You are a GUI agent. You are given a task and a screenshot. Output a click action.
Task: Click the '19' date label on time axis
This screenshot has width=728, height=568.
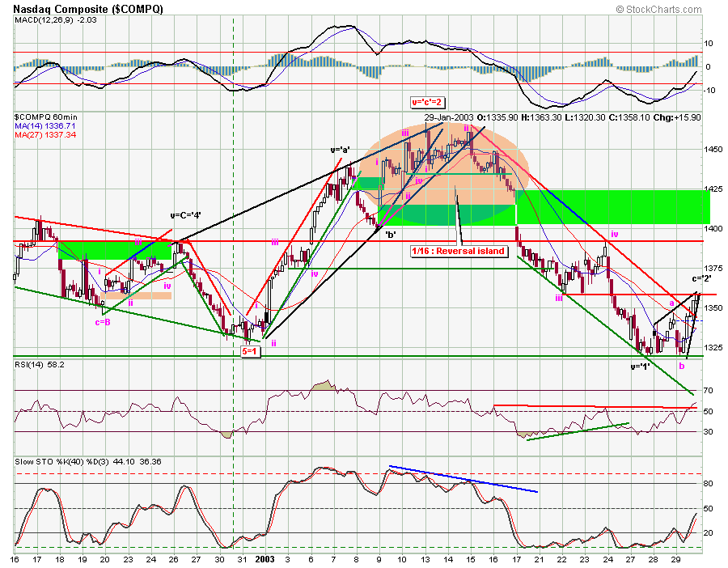click(x=82, y=560)
